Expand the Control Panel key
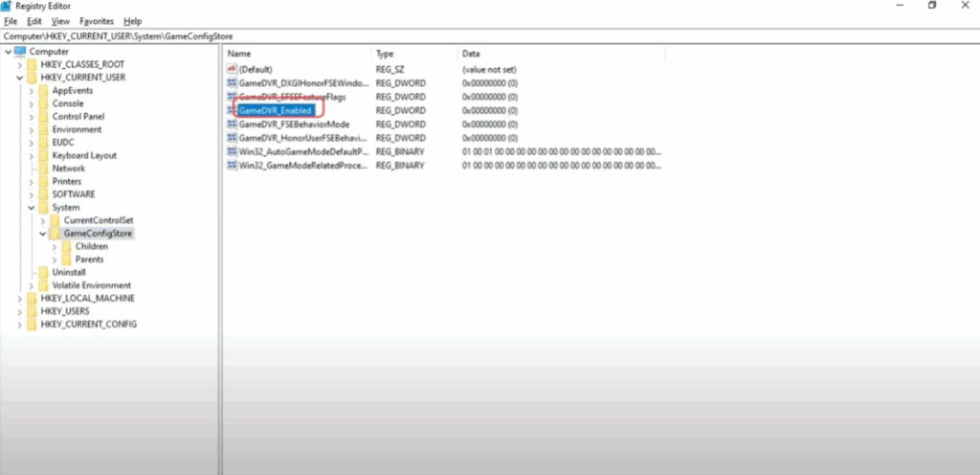Screen dimensions: 980x475 32,117
